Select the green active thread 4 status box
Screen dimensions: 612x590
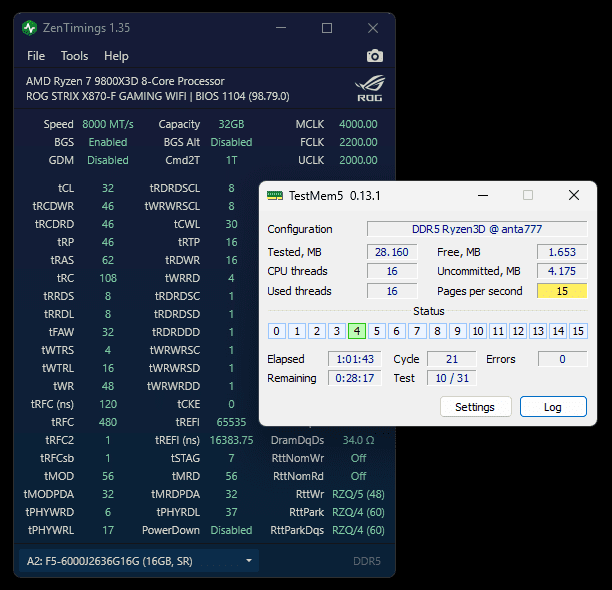click(357, 331)
